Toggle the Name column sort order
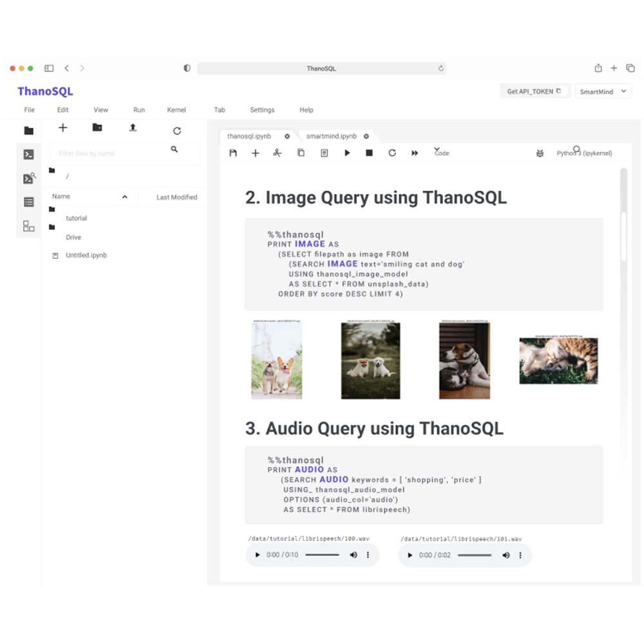The image size is (644, 644). [x=124, y=196]
